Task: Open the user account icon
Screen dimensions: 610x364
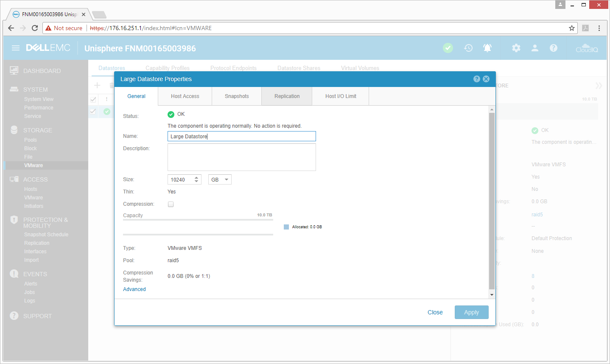Action: (x=535, y=48)
